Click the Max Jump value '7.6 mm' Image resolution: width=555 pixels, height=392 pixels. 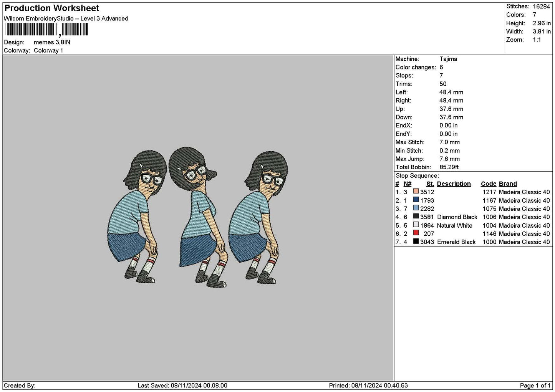click(x=449, y=159)
